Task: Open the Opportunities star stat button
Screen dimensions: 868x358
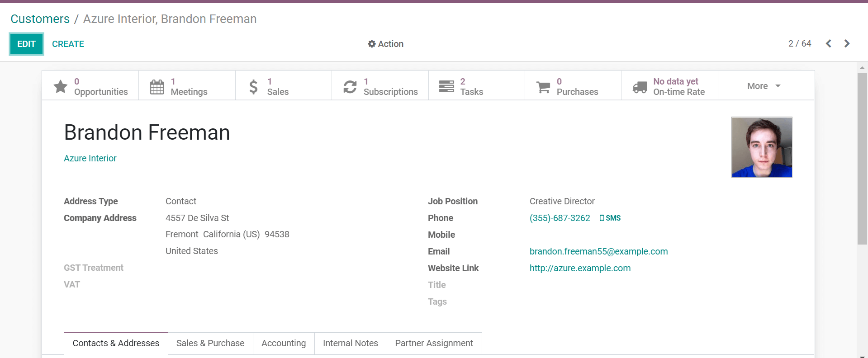Action: click(x=90, y=86)
